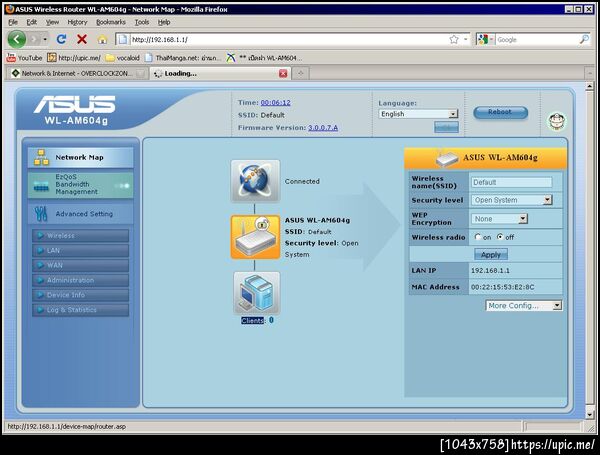The width and height of the screenshot is (600, 455).
Task: Reload the page with the refresh icon
Action: [61, 39]
